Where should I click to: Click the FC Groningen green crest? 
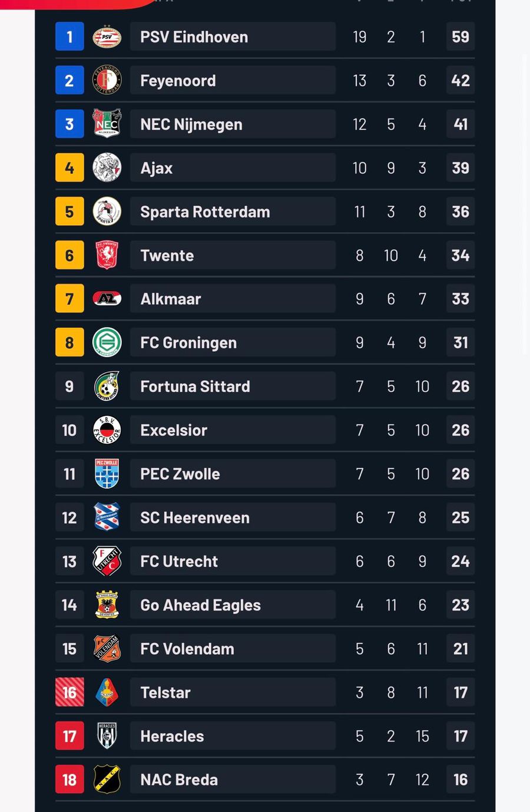tap(107, 342)
